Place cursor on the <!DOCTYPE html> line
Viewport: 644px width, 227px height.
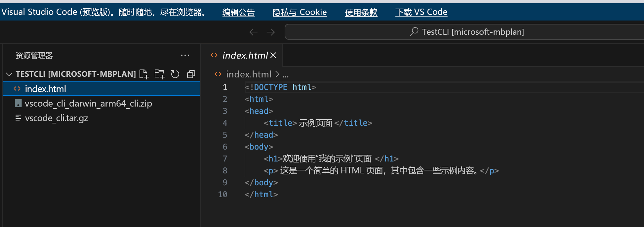[280, 87]
